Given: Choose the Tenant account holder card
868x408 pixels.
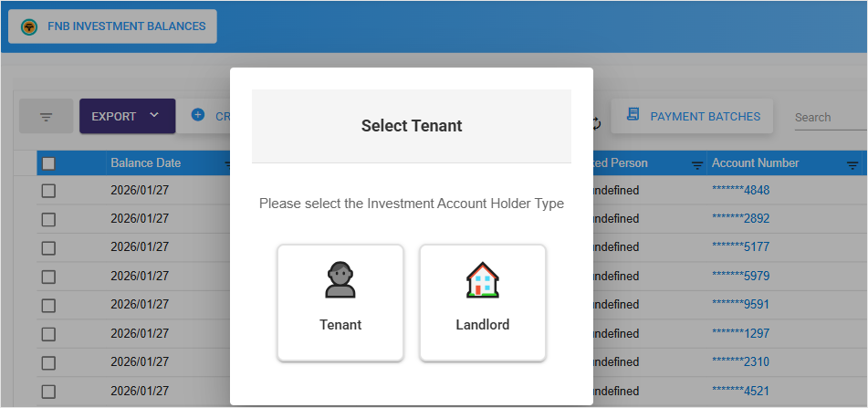Looking at the screenshot, I should [340, 302].
